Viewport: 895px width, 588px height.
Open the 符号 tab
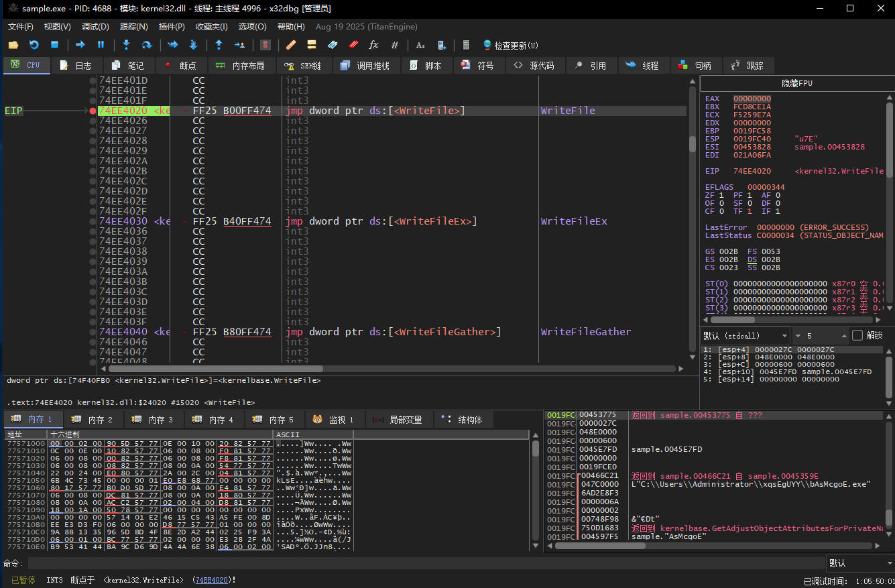478,66
